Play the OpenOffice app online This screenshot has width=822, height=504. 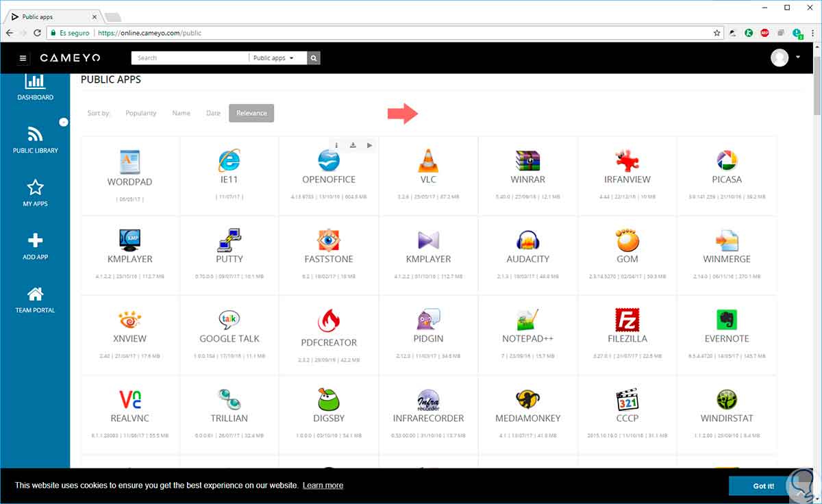click(x=369, y=144)
